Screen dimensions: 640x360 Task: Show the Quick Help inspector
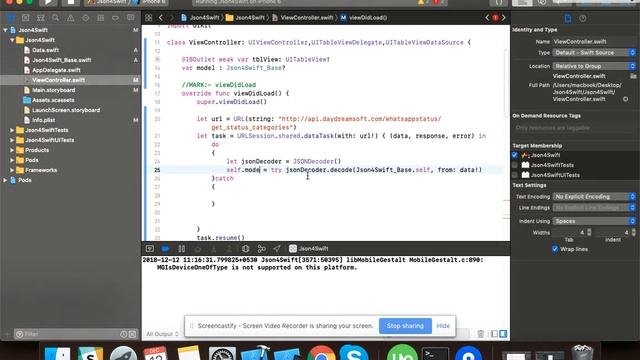[583, 18]
